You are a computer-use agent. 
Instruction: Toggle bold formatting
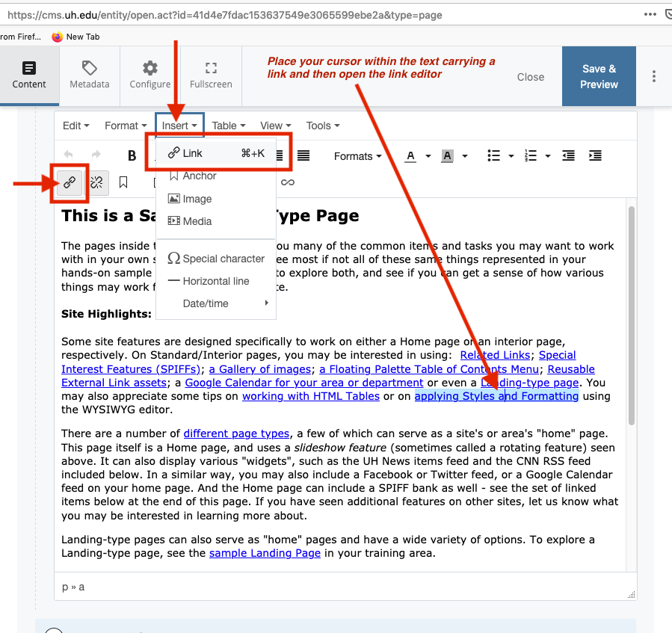[132, 155]
